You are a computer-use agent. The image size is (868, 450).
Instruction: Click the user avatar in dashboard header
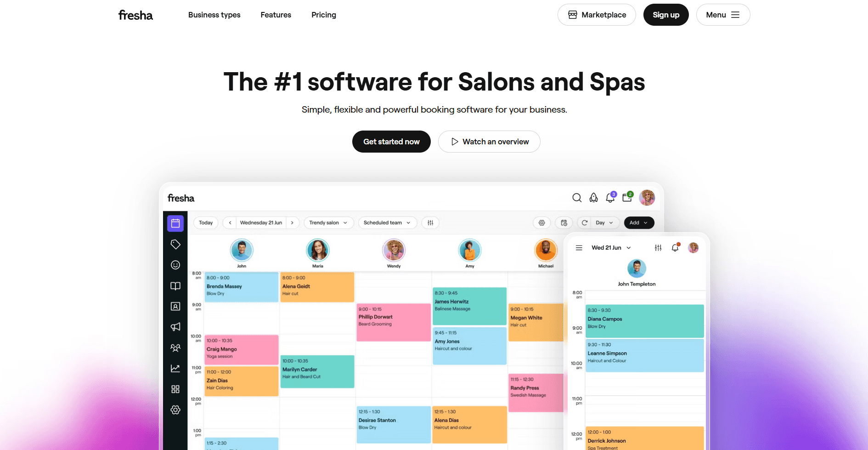click(647, 198)
